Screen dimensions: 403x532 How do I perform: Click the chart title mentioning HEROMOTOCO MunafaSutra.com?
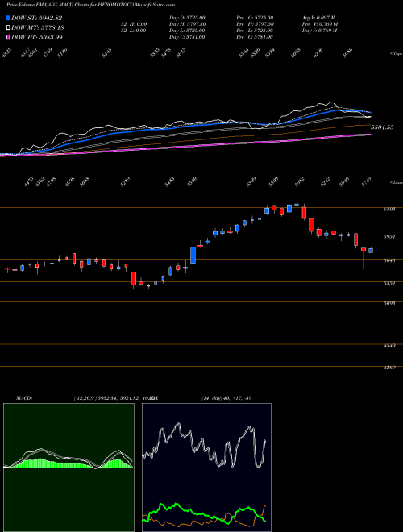(91, 5)
